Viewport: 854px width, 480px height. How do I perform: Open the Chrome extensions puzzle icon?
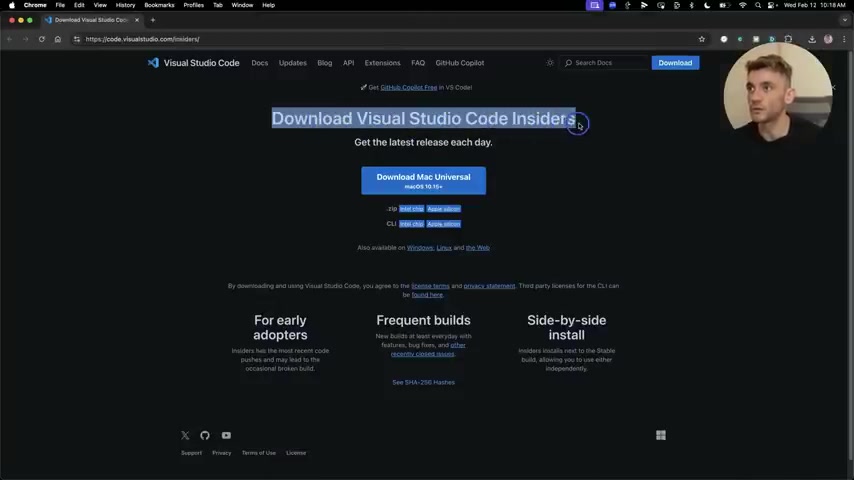tap(788, 39)
